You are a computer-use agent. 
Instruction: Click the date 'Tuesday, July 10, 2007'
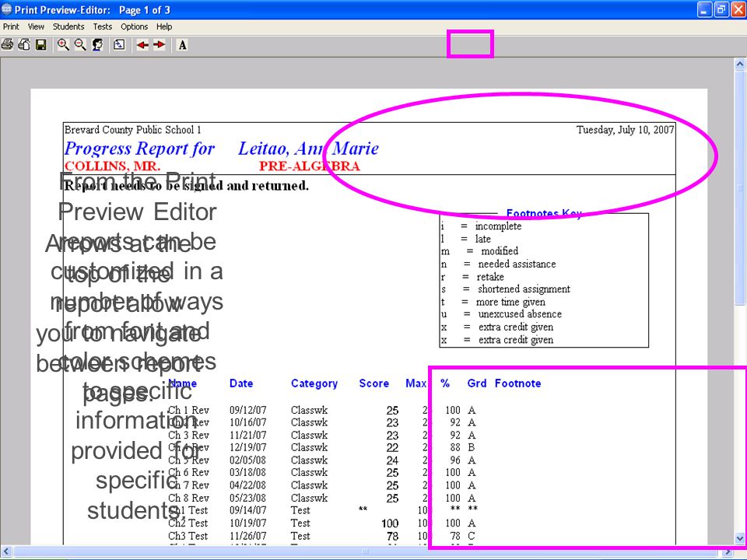[x=625, y=130]
